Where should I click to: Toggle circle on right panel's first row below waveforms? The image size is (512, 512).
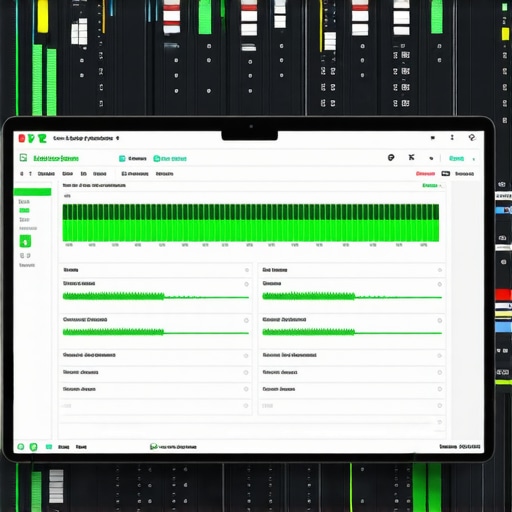click(439, 356)
